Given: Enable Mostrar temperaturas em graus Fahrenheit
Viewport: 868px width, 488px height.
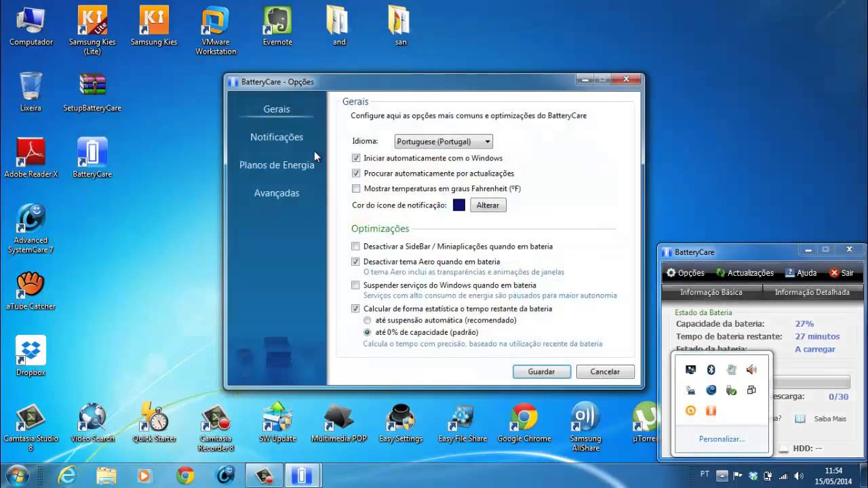Looking at the screenshot, I should click(x=356, y=188).
